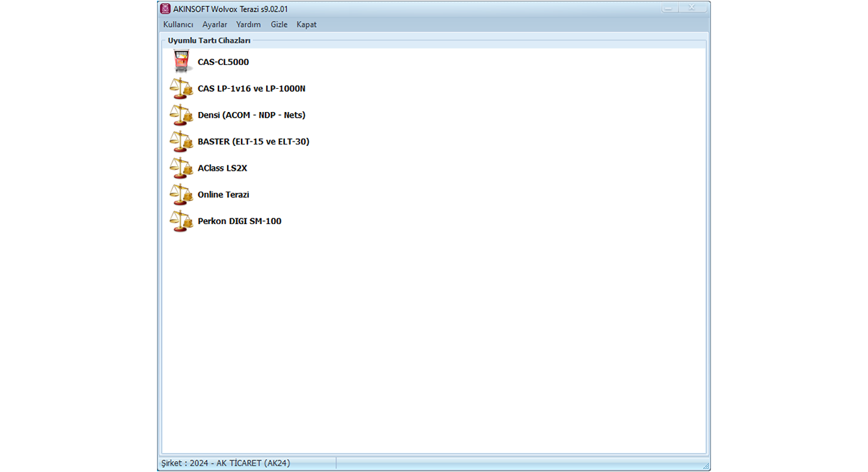
Task: Click the BASTER scale balance icon
Action: (181, 142)
